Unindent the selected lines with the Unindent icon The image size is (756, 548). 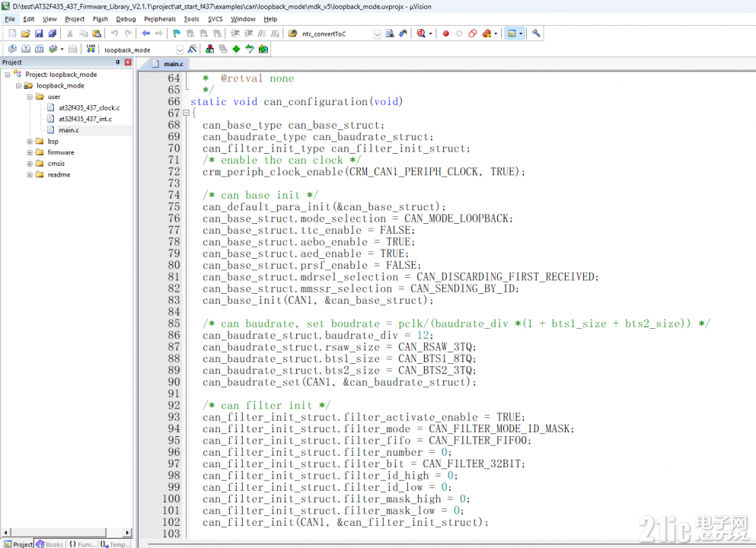coord(248,33)
